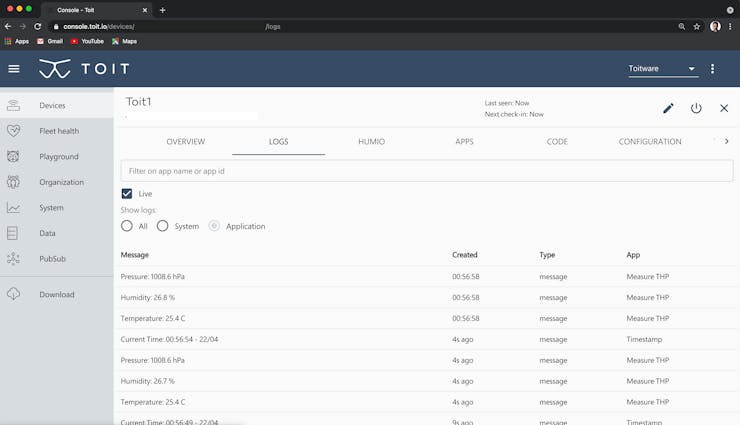Bookmark page with the star icon
Screen dimensions: 740x425
(697, 26)
